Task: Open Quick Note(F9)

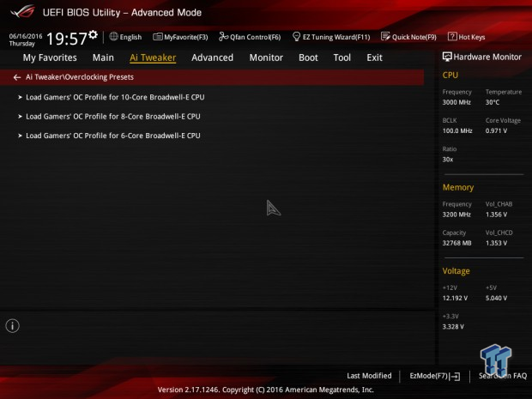Action: [414, 37]
